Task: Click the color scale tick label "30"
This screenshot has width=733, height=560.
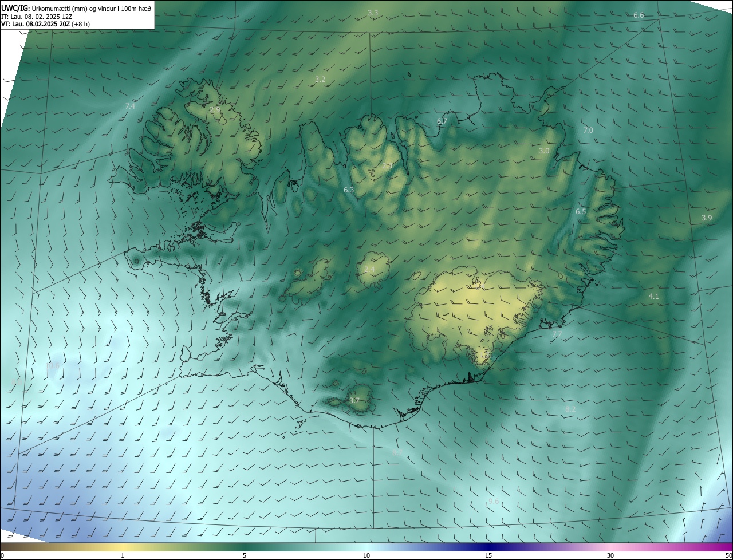Action: [610, 555]
